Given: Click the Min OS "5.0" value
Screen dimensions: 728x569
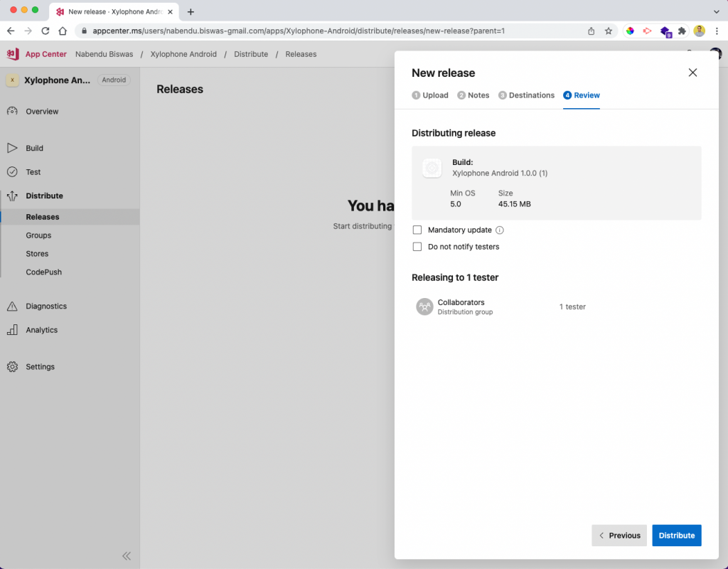Looking at the screenshot, I should pos(456,204).
